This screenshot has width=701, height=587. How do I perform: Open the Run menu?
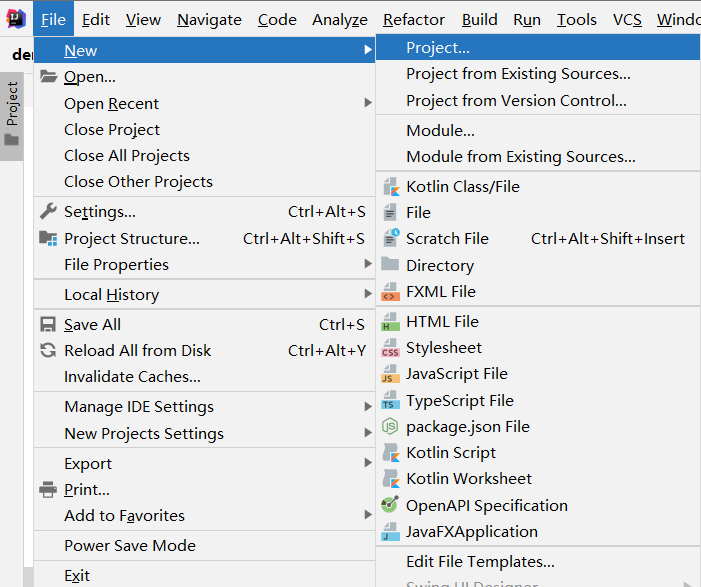527,19
